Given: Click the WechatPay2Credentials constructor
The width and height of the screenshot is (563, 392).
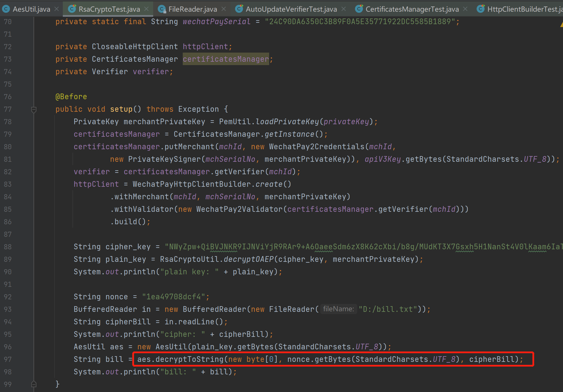Looking at the screenshot, I should tap(317, 147).
